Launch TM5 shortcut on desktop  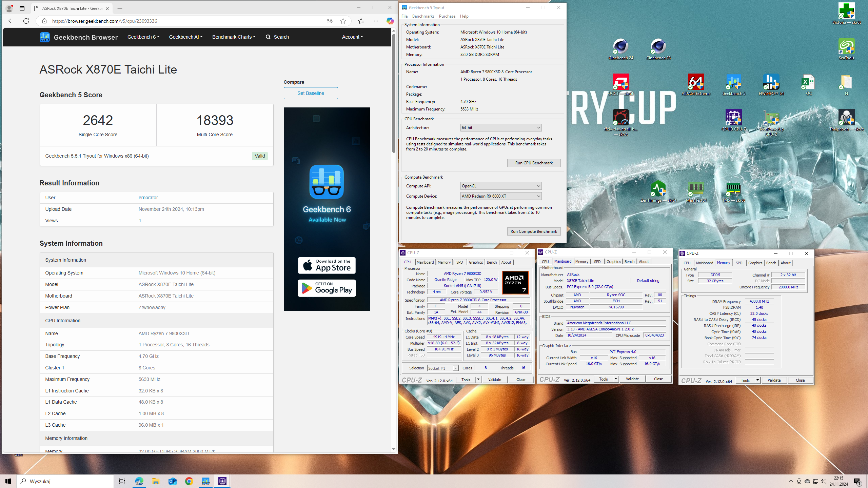click(733, 191)
